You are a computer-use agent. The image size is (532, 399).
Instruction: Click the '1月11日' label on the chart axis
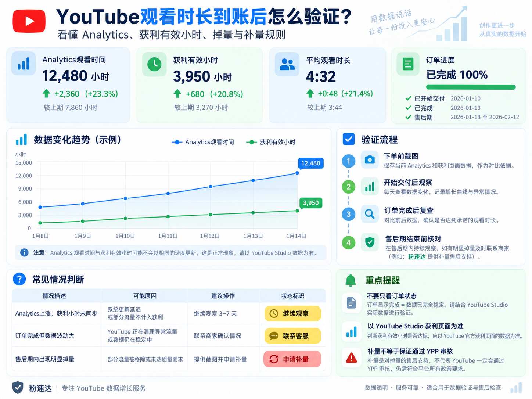click(168, 236)
